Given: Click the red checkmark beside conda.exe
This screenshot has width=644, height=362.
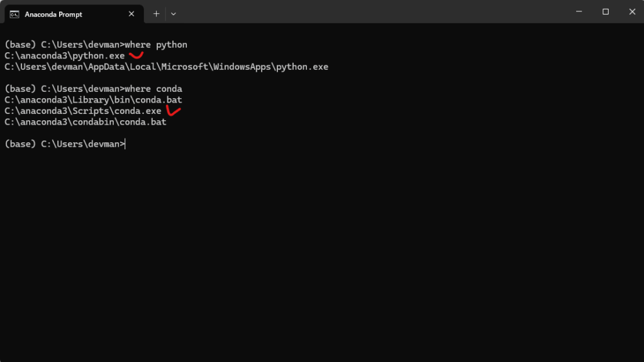Looking at the screenshot, I should 173,111.
